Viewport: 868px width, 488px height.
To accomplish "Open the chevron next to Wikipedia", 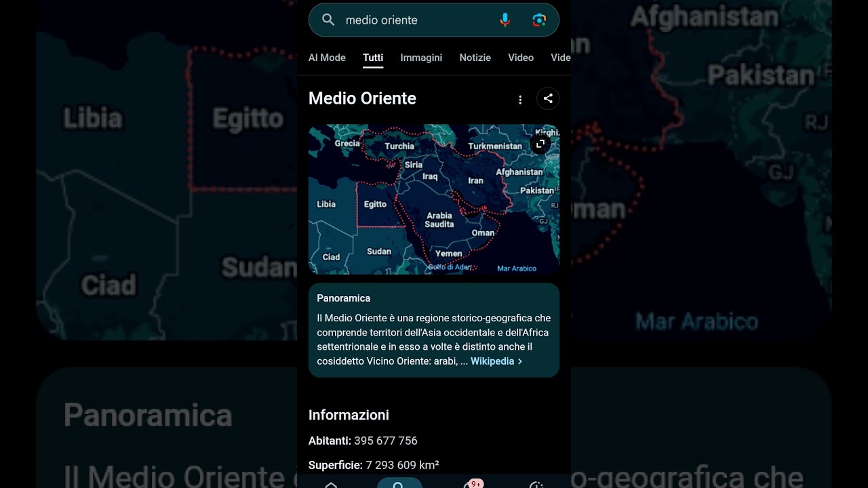I will tap(520, 361).
